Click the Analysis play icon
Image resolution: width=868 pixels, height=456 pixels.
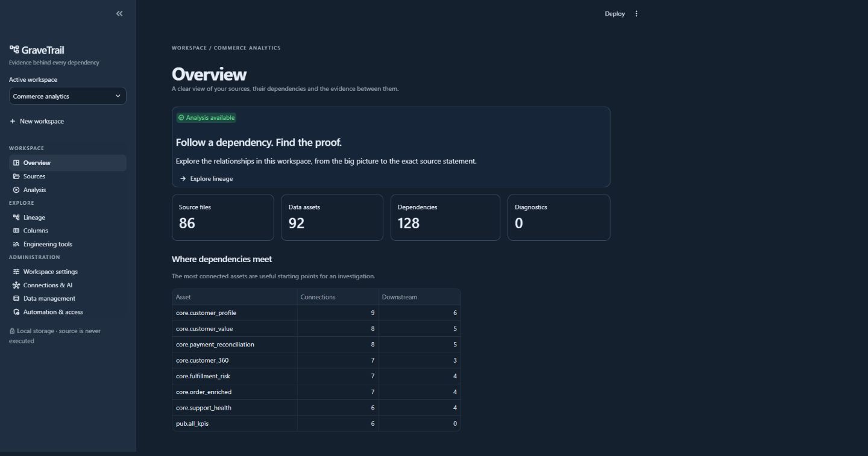point(16,190)
